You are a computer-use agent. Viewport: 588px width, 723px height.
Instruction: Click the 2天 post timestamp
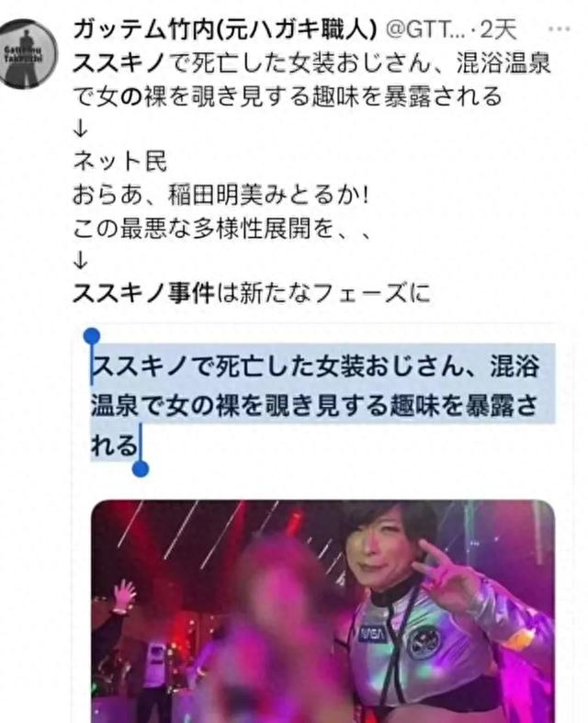pyautogui.click(x=499, y=30)
